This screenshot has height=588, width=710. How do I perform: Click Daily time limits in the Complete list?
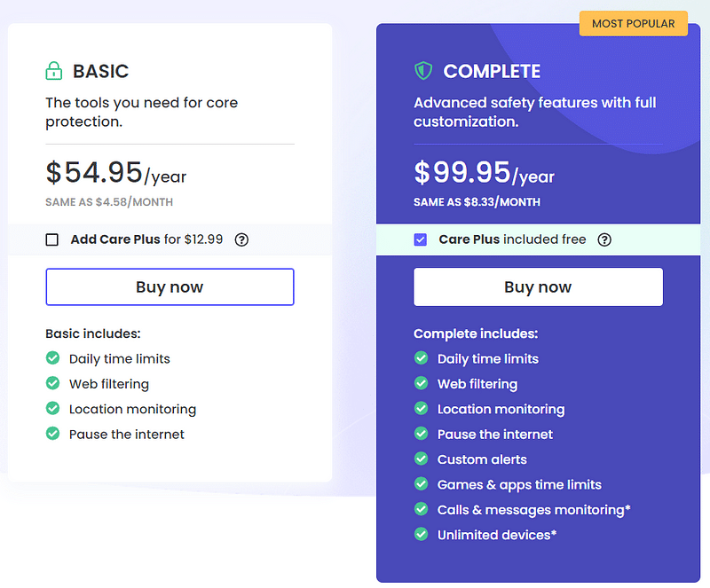coord(488,359)
